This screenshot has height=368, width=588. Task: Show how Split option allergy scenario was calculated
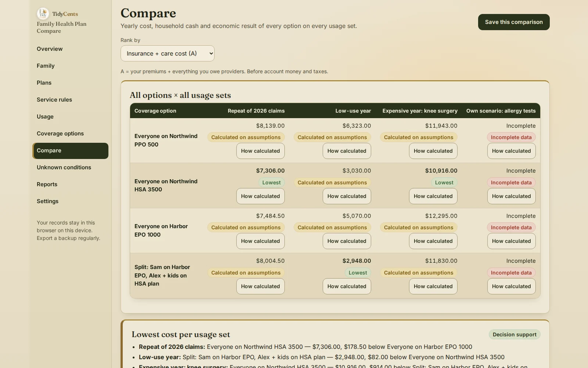pyautogui.click(x=512, y=286)
